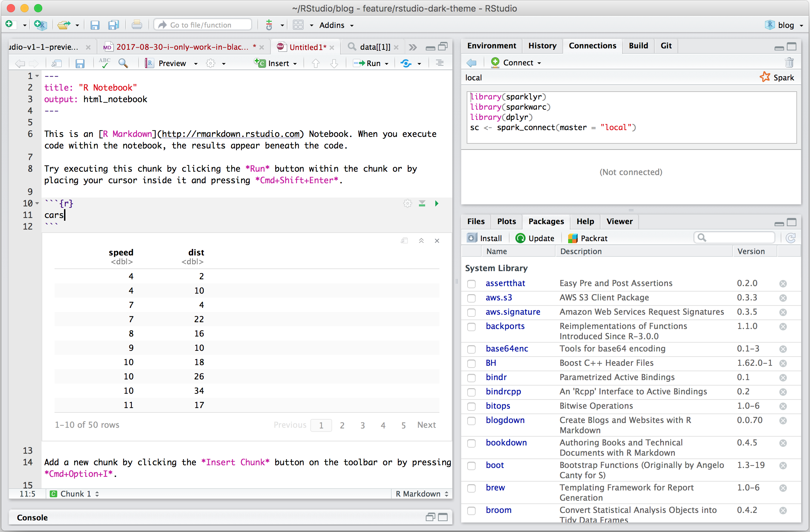This screenshot has height=532, width=810.
Task: Click the chunk options gear icon
Action: (x=407, y=204)
